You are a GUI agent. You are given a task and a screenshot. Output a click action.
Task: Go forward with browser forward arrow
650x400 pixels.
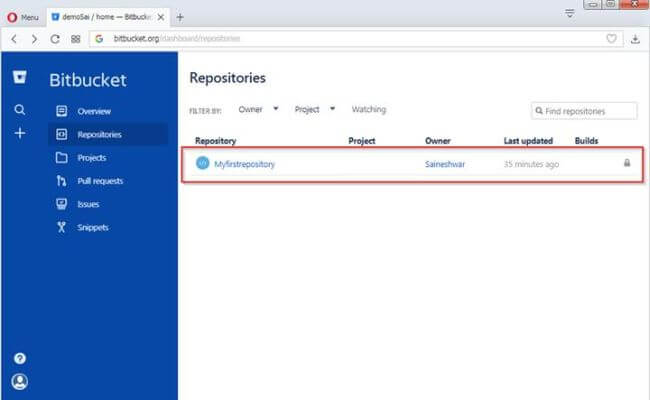coord(34,39)
